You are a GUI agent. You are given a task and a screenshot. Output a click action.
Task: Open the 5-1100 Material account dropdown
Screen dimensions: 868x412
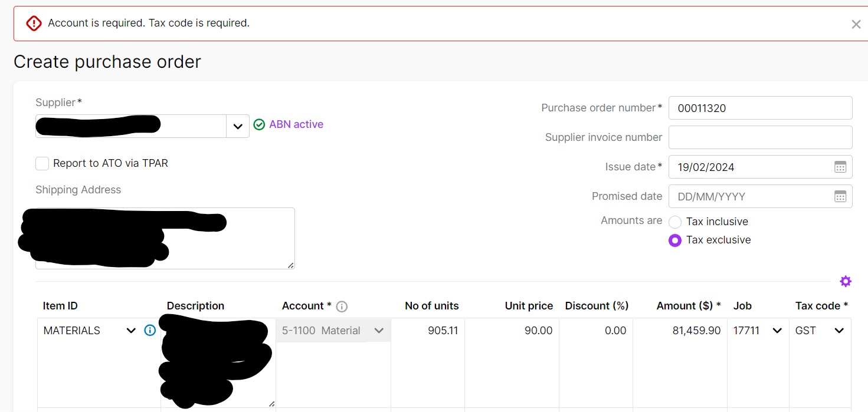[379, 331]
